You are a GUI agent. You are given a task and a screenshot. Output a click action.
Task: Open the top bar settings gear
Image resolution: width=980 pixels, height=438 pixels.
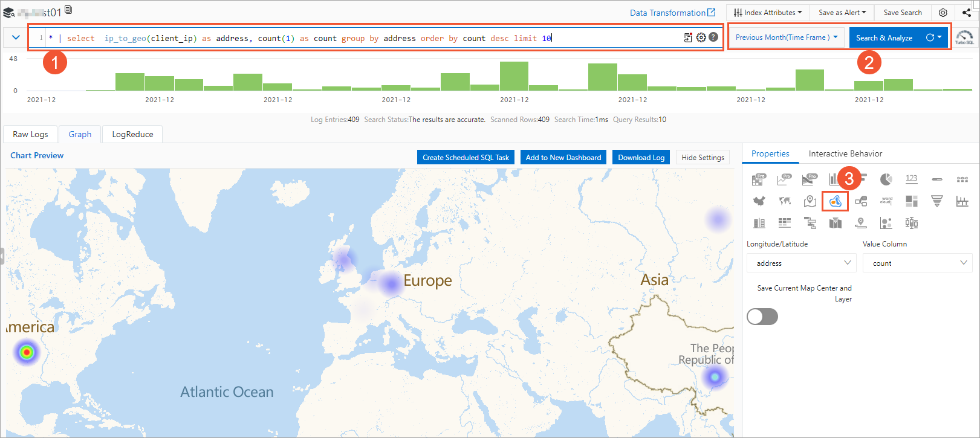point(943,12)
